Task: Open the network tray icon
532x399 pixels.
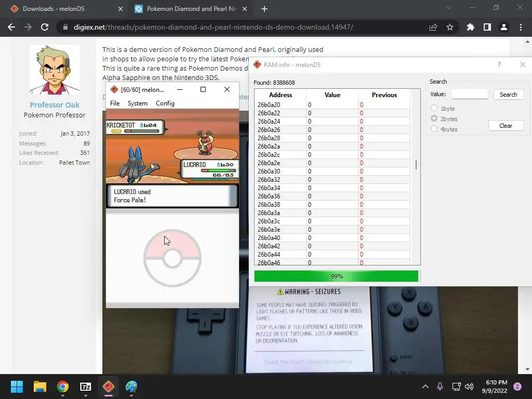Action: pyautogui.click(x=456, y=387)
